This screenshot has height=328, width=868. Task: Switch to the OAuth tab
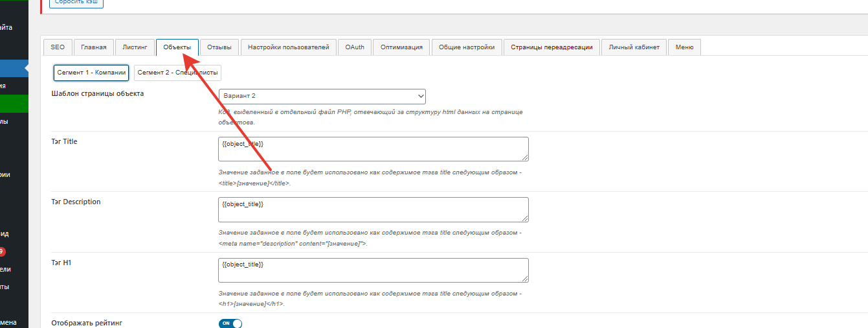coord(354,47)
